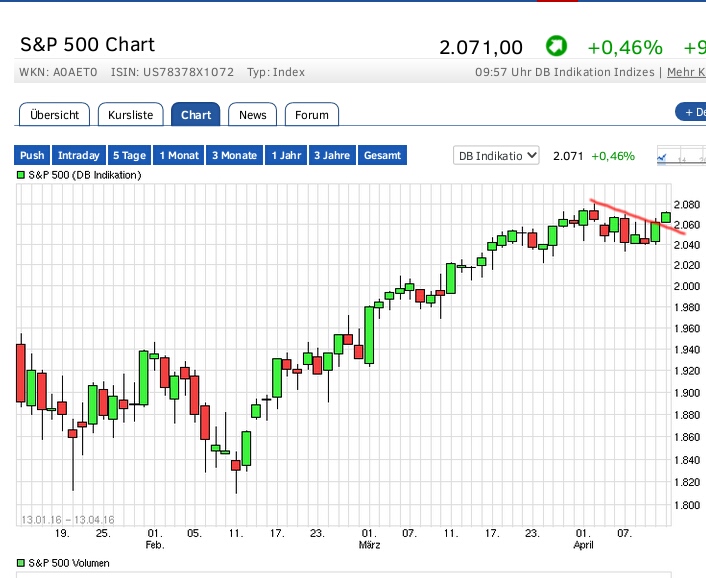Click the green up-arrow trend icon
Image resolution: width=706 pixels, height=578 pixels.
pyautogui.click(x=555, y=46)
